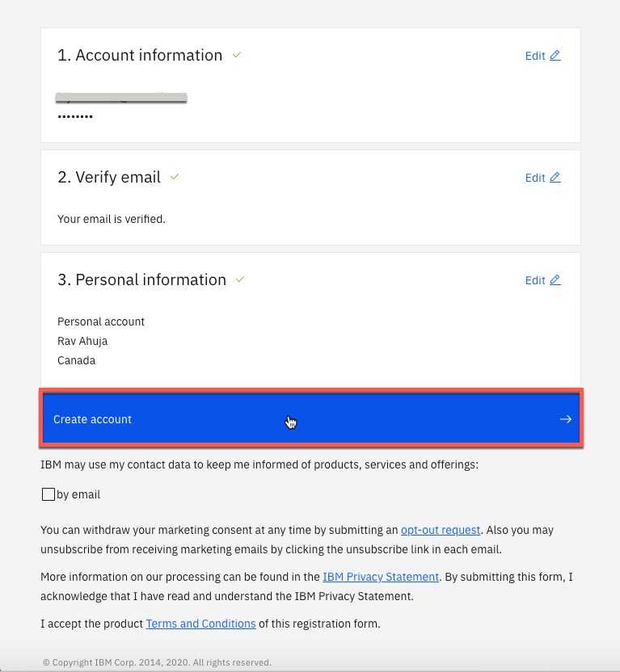Click the pencil icon for Account information
620x672 pixels.
click(555, 56)
